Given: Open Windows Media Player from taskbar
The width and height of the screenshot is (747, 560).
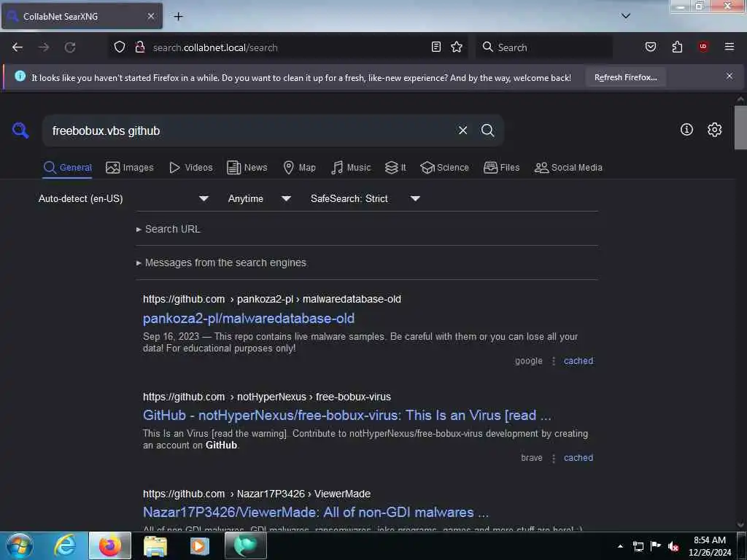Looking at the screenshot, I should pyautogui.click(x=200, y=545).
